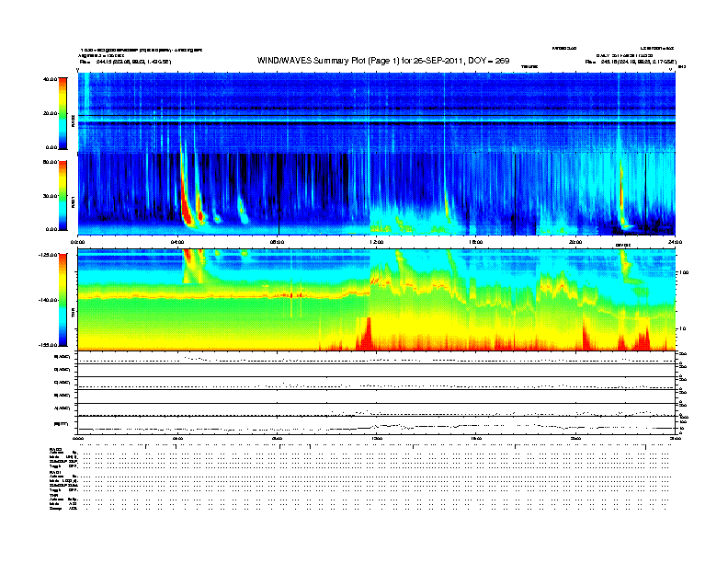728x563 pixels.
Task: Click the RAD2 status heading at bottom left
Action: [55, 450]
